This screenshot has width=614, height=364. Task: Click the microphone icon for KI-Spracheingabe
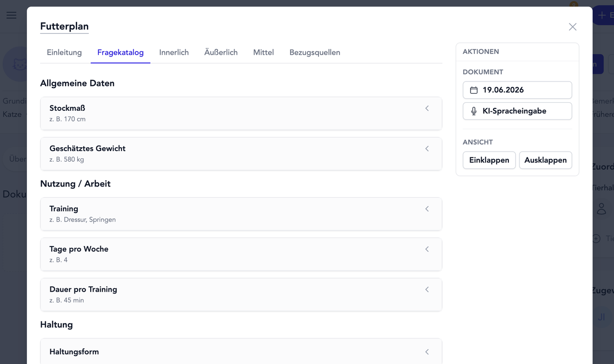473,111
